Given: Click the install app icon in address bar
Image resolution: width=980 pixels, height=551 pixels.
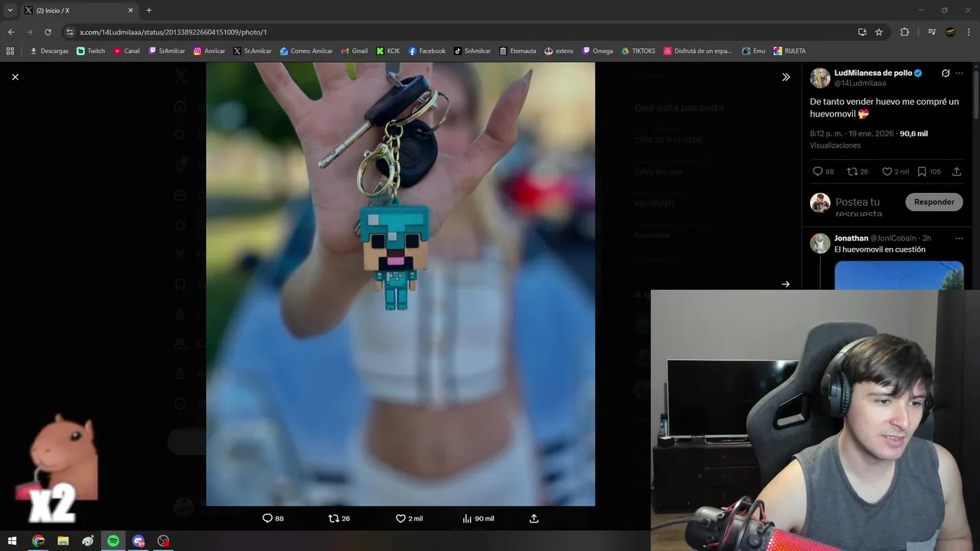Looking at the screenshot, I should [862, 32].
